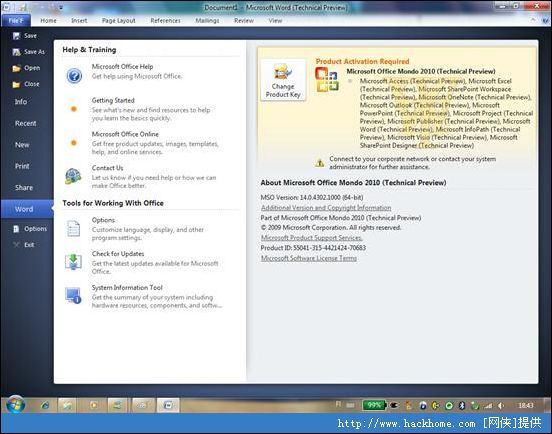
Task: Click the Product Activation Required heading
Action: pyautogui.click(x=362, y=61)
